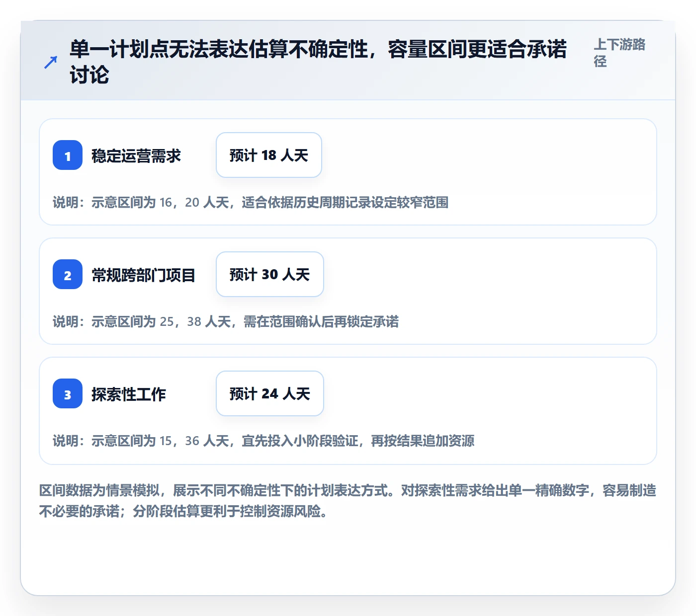Viewport: 696px width, 616px height.
Task: Click the blue arrow icon beside the title
Action: (50, 63)
